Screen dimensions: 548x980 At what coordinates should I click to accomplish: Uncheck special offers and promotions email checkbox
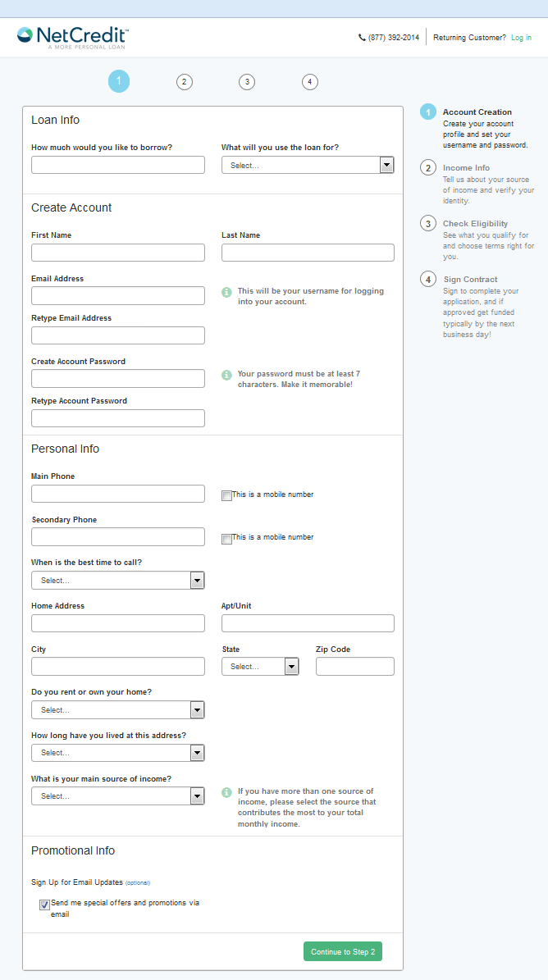pyautogui.click(x=44, y=905)
